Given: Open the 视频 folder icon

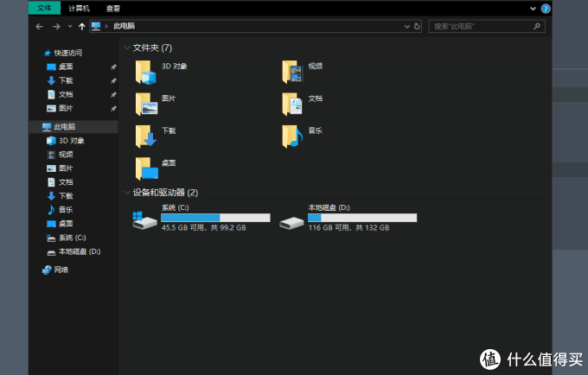Looking at the screenshot, I should coord(292,72).
